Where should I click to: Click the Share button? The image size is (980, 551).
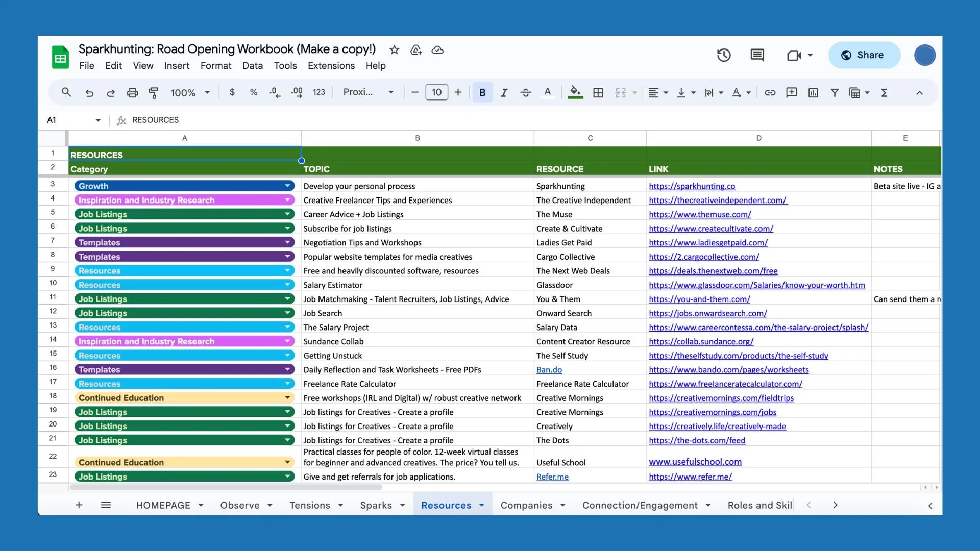tap(864, 55)
